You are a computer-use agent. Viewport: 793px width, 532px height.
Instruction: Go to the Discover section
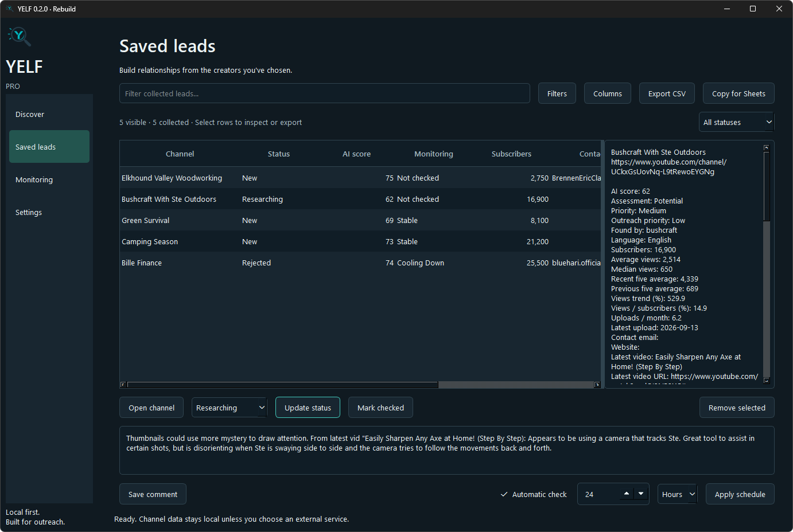click(x=49, y=114)
